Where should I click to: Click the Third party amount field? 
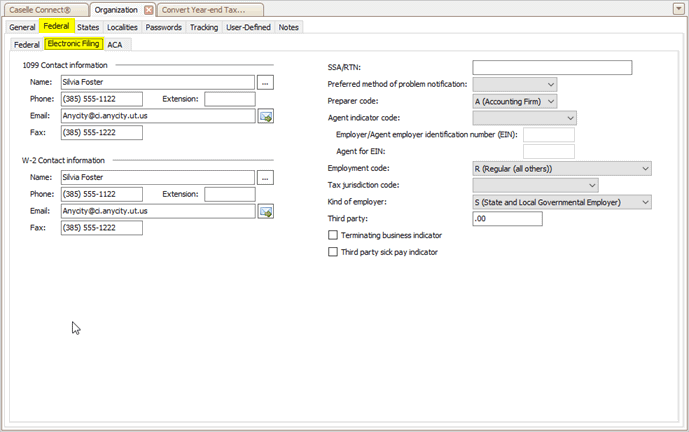coord(506,219)
